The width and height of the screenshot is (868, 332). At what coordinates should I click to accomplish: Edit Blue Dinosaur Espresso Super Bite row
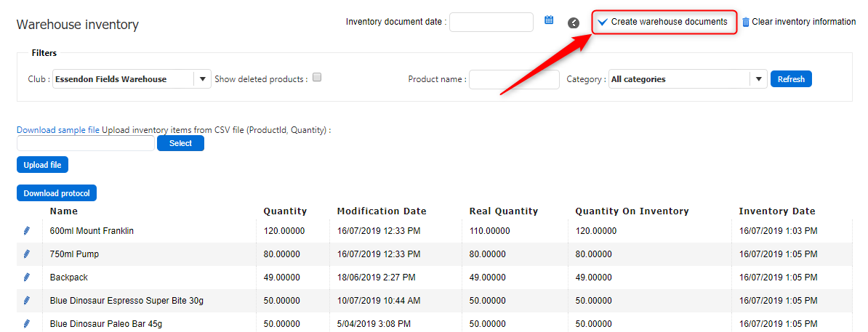[27, 301]
